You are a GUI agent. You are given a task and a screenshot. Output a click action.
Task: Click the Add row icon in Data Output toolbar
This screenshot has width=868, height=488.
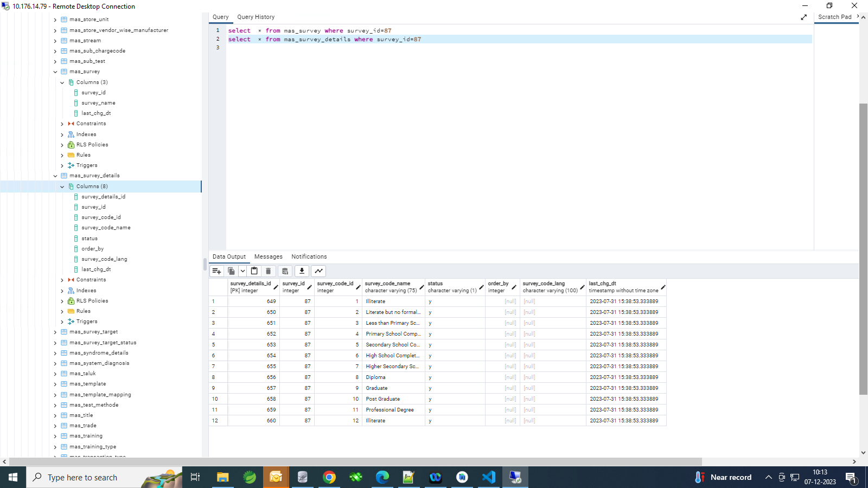click(216, 271)
